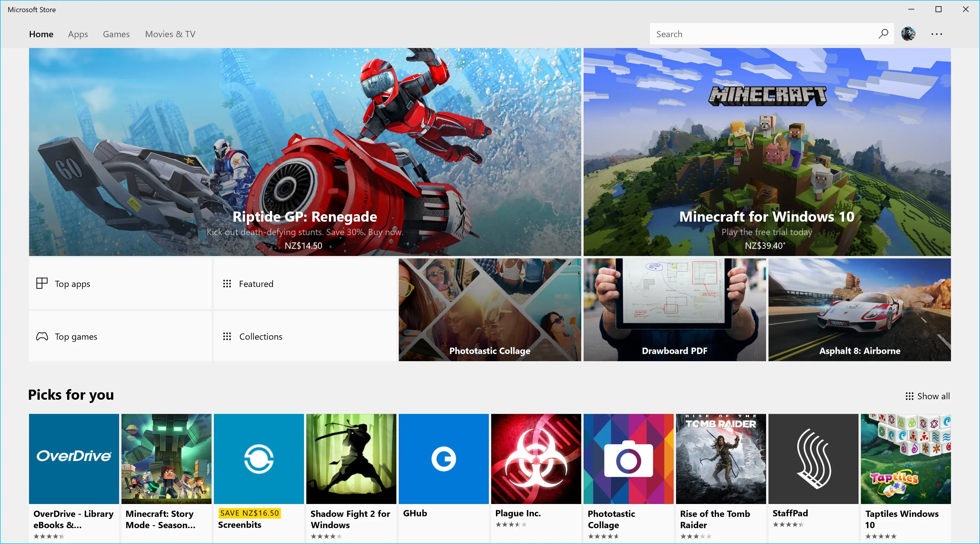Screen dimensions: 980x544
Task: Open the Top apps category
Action: coord(120,284)
